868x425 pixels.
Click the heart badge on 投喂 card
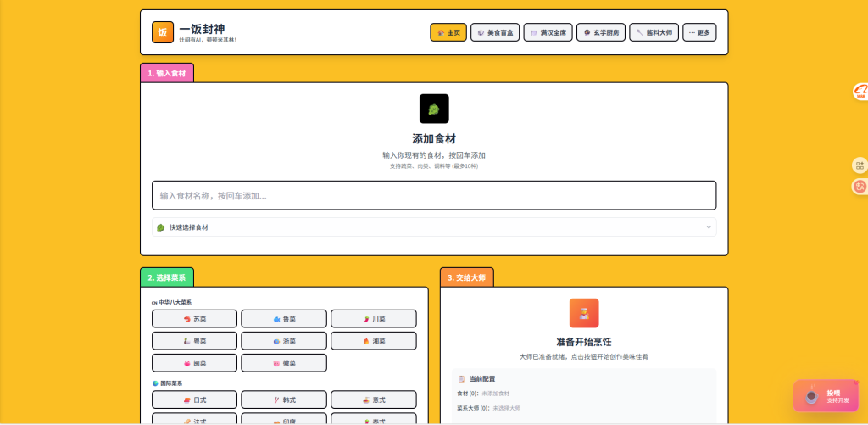pos(855,383)
